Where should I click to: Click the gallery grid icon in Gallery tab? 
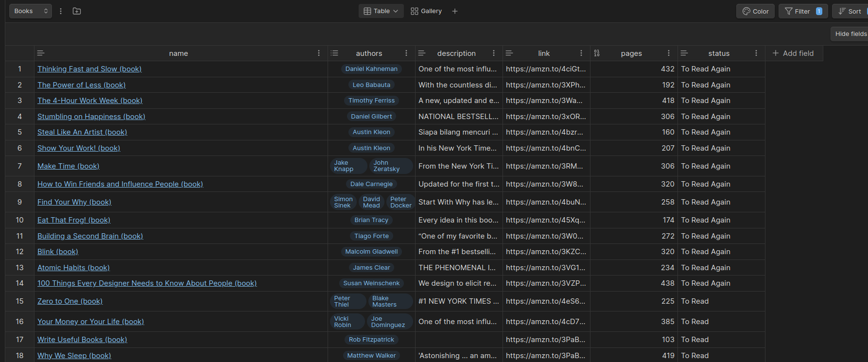(x=415, y=11)
